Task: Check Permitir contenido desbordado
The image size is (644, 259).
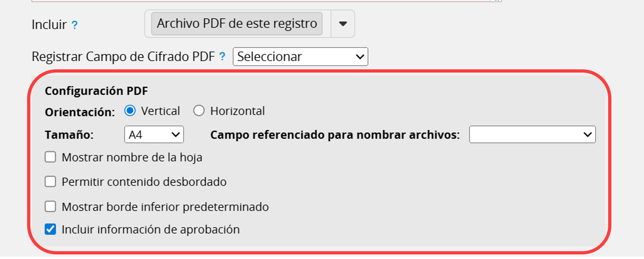Action: tap(50, 182)
